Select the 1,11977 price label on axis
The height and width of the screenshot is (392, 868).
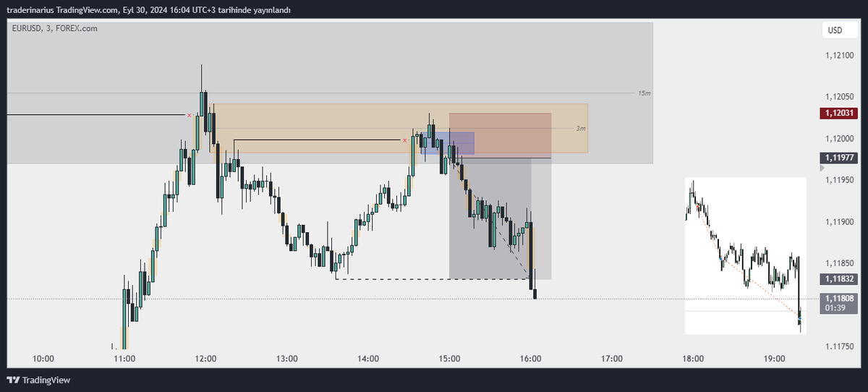[x=838, y=158]
